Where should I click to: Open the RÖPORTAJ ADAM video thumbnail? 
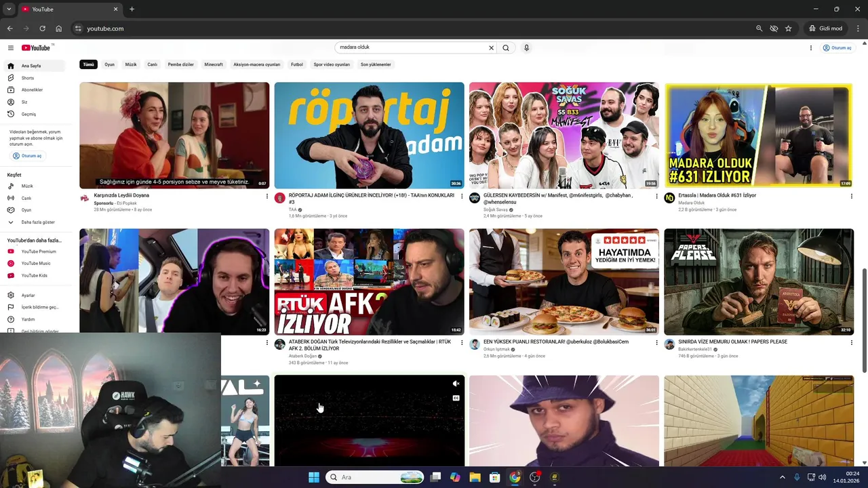coord(370,136)
